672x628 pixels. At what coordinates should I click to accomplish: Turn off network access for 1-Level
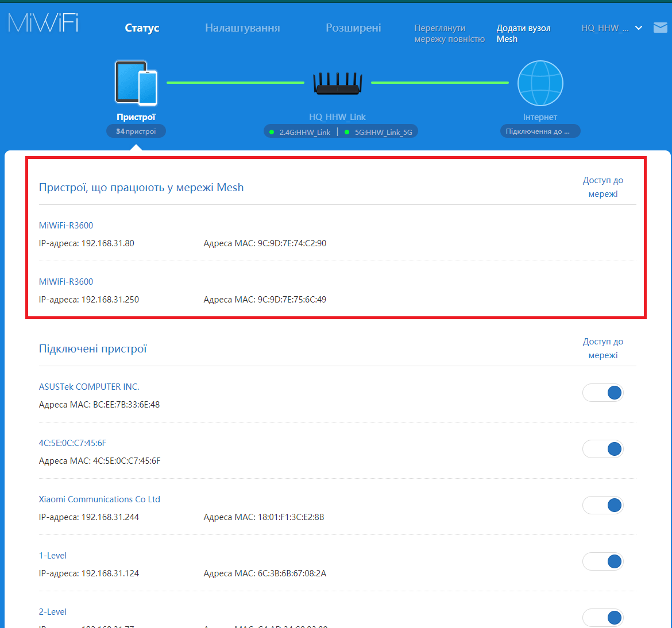(x=603, y=561)
